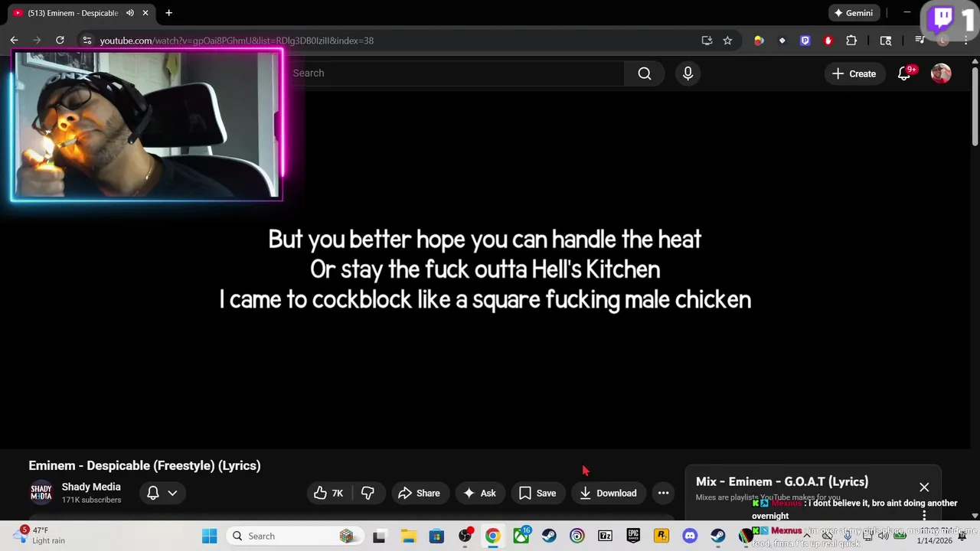The image size is (980, 551).
Task: Click the Windows taskbar Search box
Action: point(295,536)
